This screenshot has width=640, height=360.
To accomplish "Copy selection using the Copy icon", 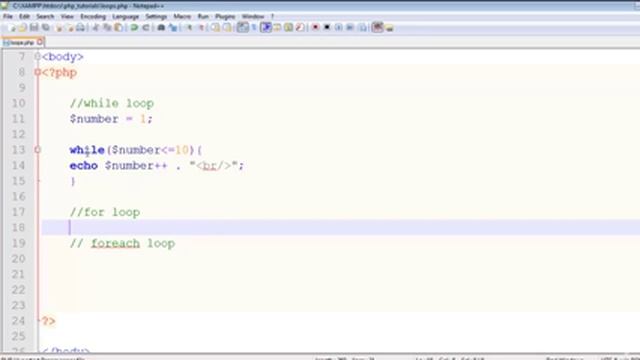I will coord(107,28).
